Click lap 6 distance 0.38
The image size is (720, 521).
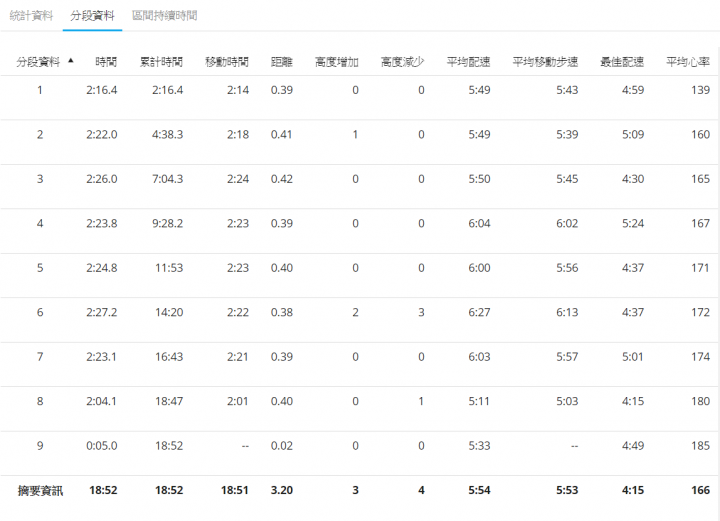tap(281, 313)
